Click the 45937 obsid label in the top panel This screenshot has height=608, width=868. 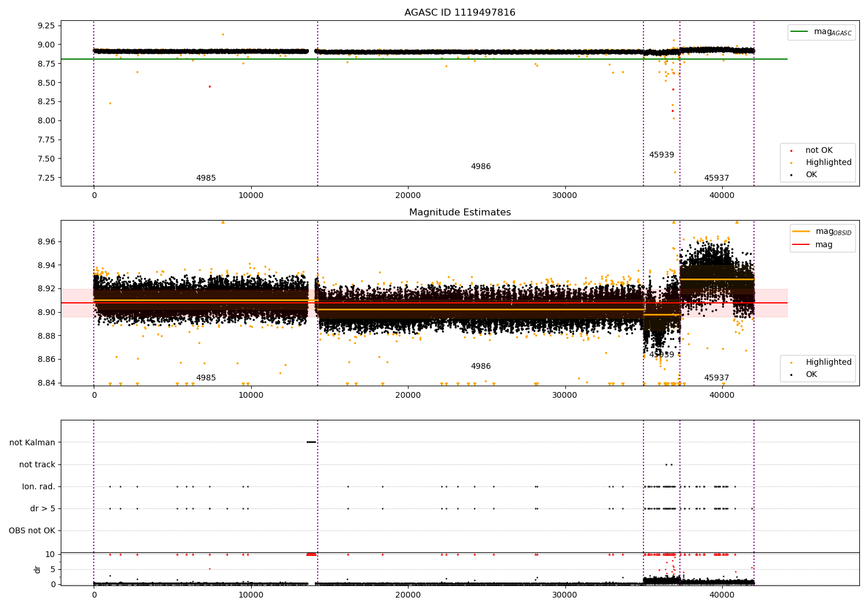pyautogui.click(x=716, y=178)
